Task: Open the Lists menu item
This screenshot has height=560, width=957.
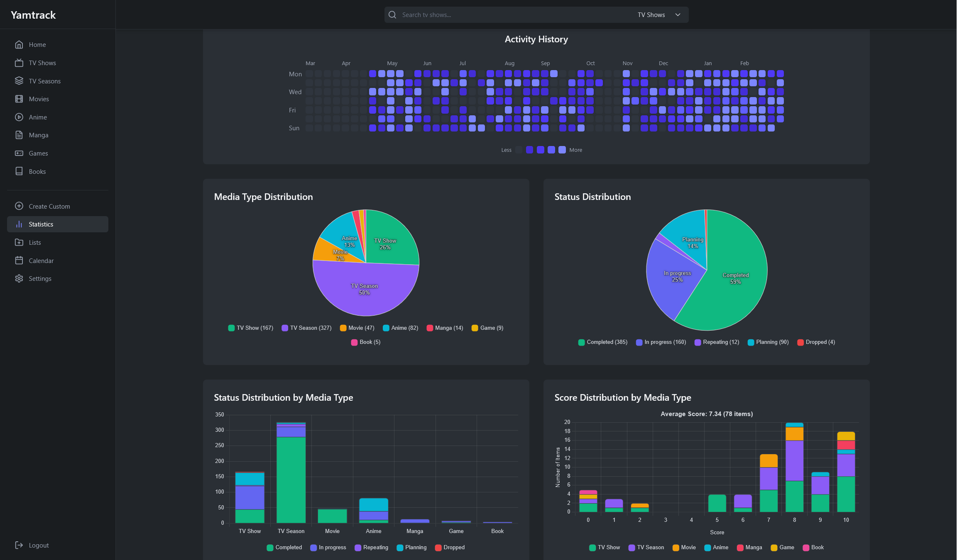Action: (35, 243)
